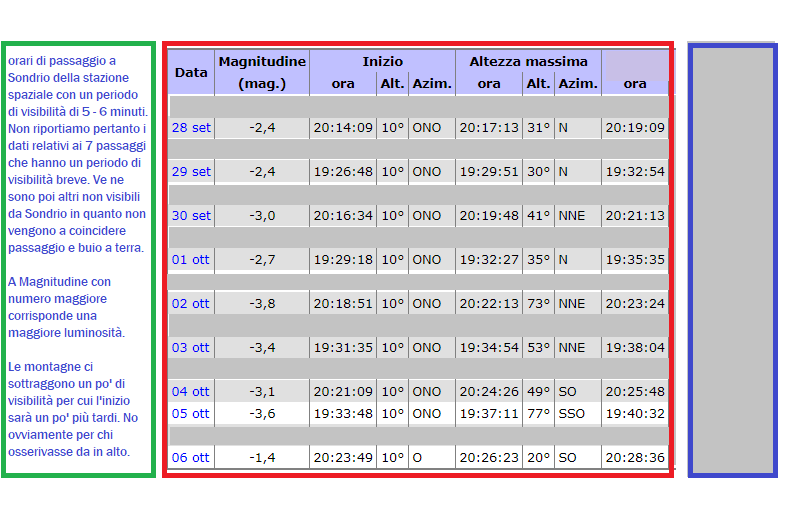Image resolution: width=807 pixels, height=510 pixels.
Task: Select start time 20:21:09
Action: [x=343, y=392]
